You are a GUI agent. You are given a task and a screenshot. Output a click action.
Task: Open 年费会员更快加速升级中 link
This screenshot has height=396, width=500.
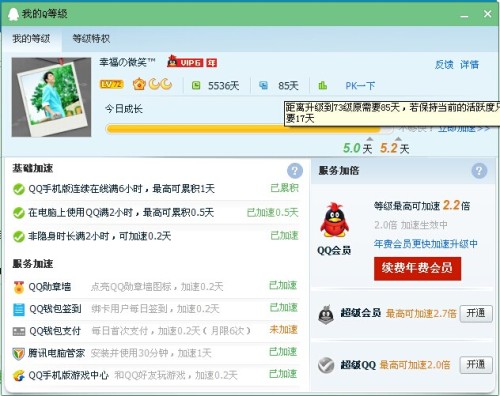point(426,244)
